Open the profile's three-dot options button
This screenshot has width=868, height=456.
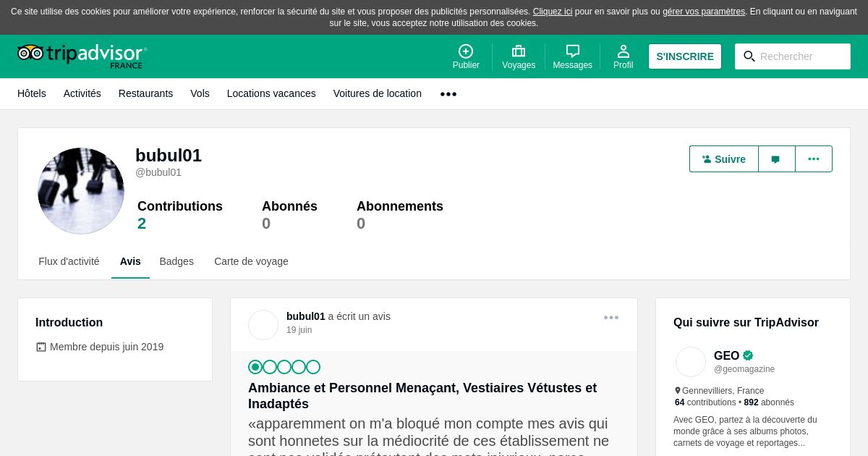click(814, 159)
